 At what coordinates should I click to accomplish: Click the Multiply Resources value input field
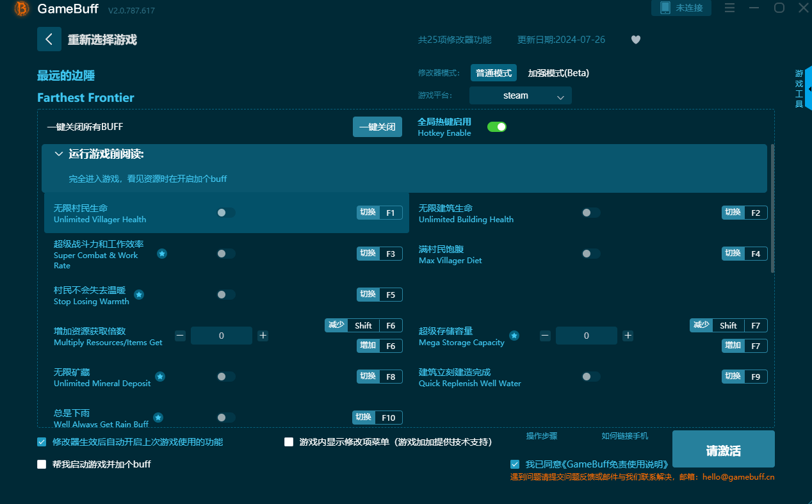222,336
